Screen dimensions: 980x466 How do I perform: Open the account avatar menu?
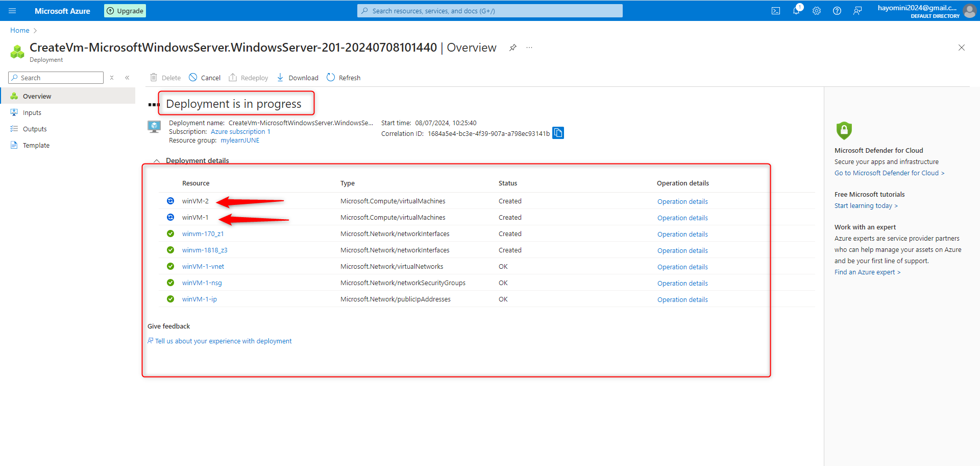pyautogui.click(x=969, y=11)
